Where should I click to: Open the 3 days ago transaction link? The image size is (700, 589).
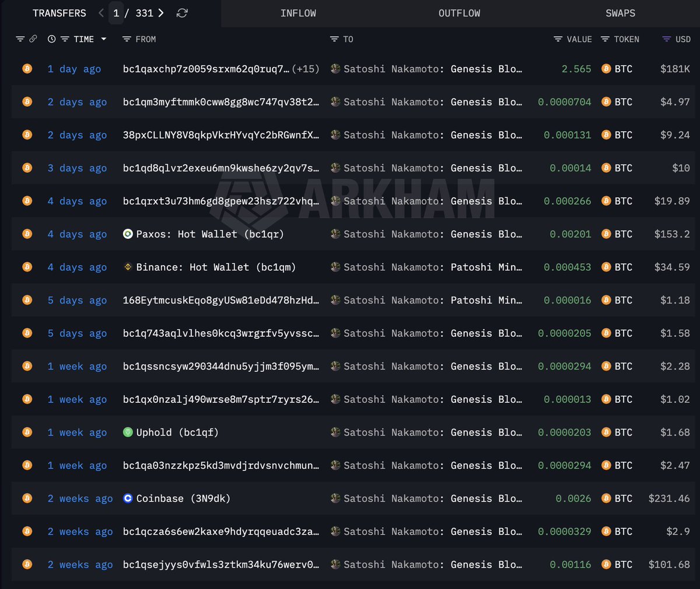tap(77, 168)
